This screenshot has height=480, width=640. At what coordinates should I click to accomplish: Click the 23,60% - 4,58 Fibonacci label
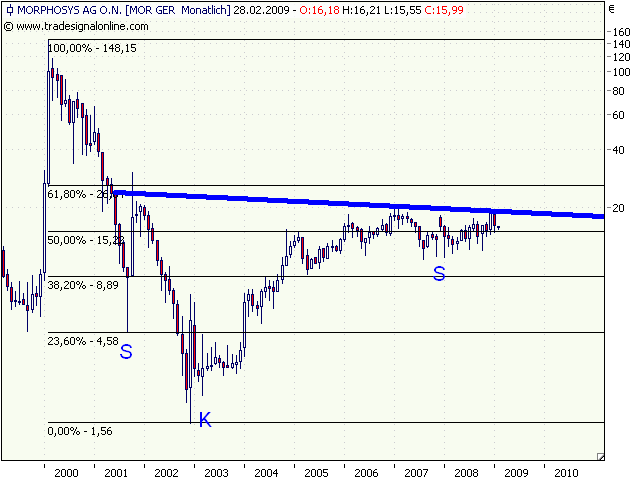[x=83, y=341]
